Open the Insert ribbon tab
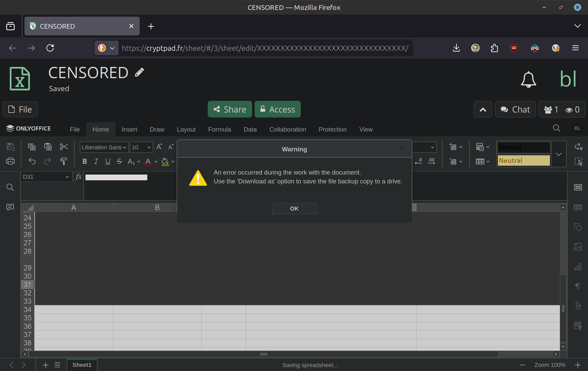The height and width of the screenshot is (371, 588). tap(129, 129)
